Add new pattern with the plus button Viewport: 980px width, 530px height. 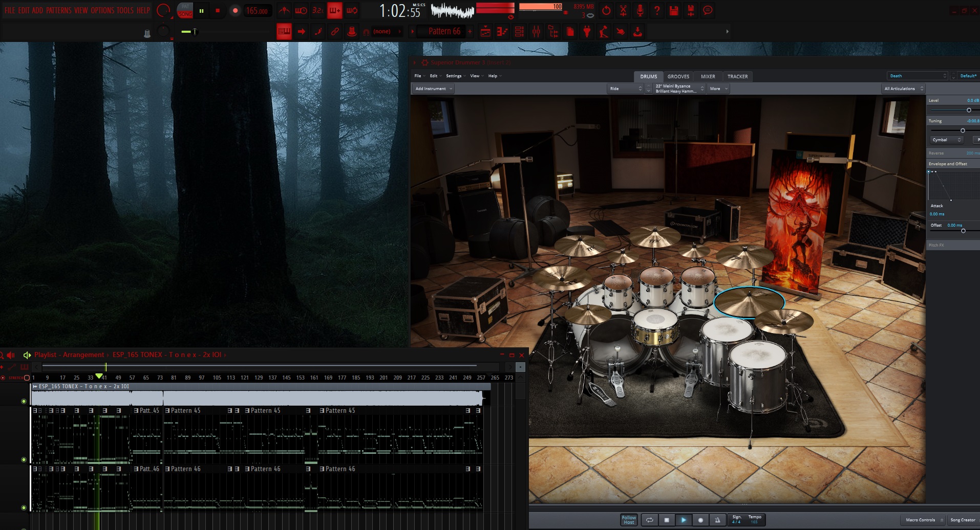pyautogui.click(x=470, y=32)
